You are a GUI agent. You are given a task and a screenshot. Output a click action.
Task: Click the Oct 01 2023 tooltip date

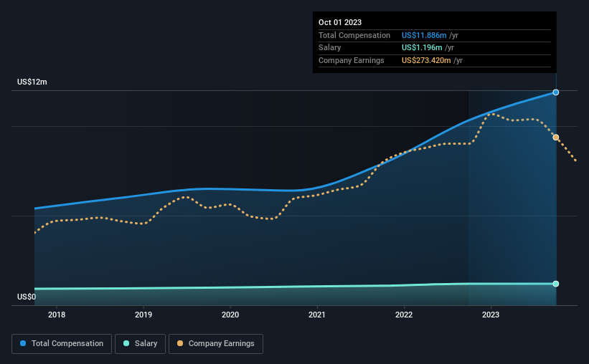(x=340, y=22)
